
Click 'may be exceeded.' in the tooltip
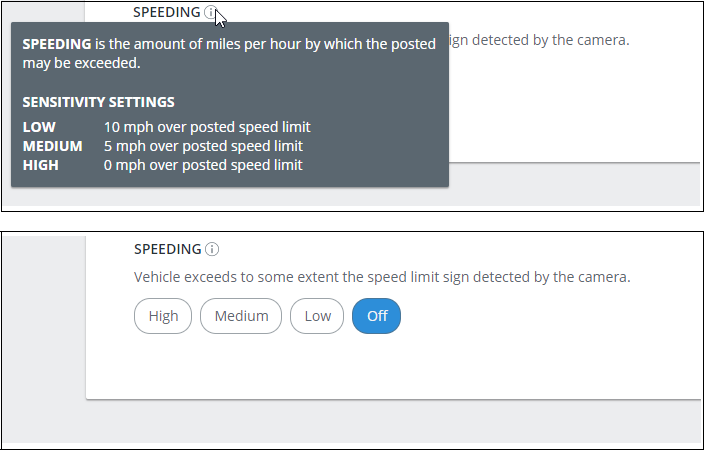pos(82,63)
